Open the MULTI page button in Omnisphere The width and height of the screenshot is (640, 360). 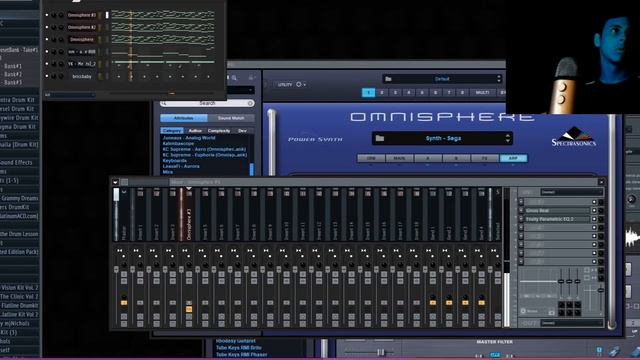pos(482,93)
